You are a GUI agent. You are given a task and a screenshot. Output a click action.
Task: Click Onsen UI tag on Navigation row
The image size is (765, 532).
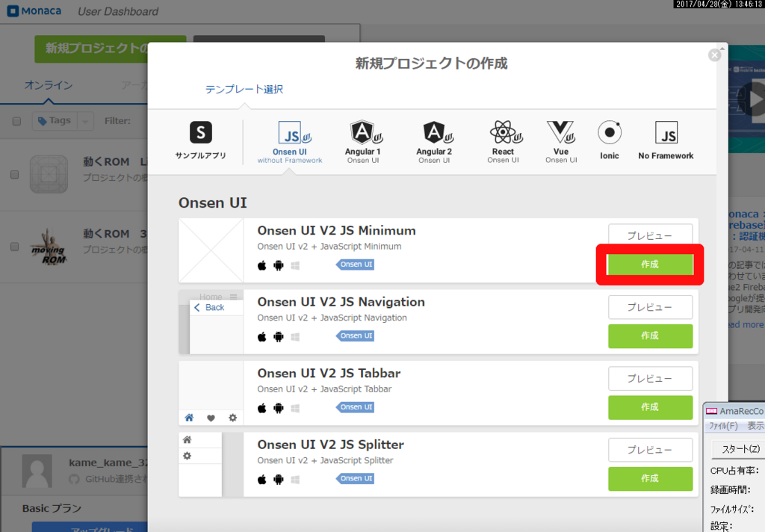point(355,335)
